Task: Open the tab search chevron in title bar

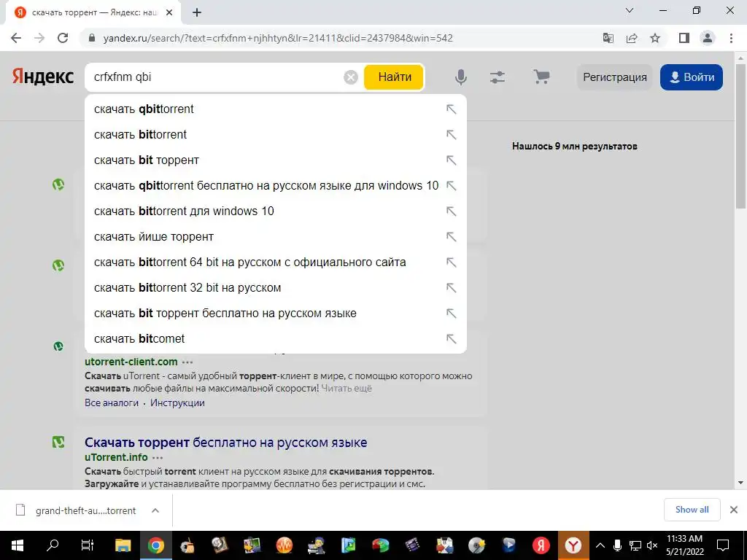Action: [630, 10]
